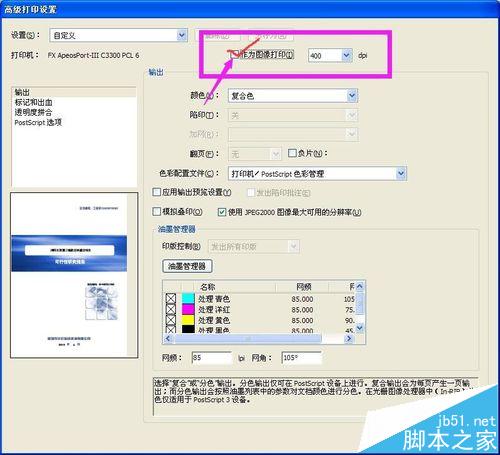Click the 85.000 frequency for 处理 青色

coord(302,299)
